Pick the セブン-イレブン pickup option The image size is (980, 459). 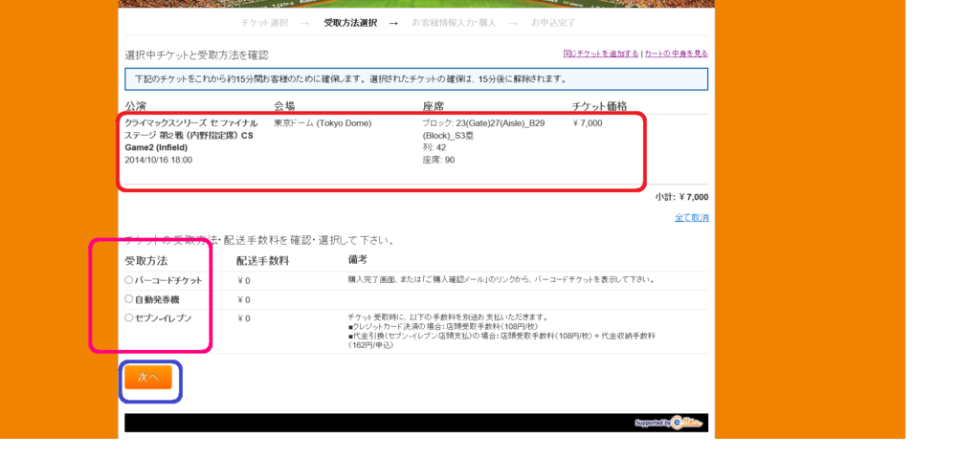click(x=129, y=317)
